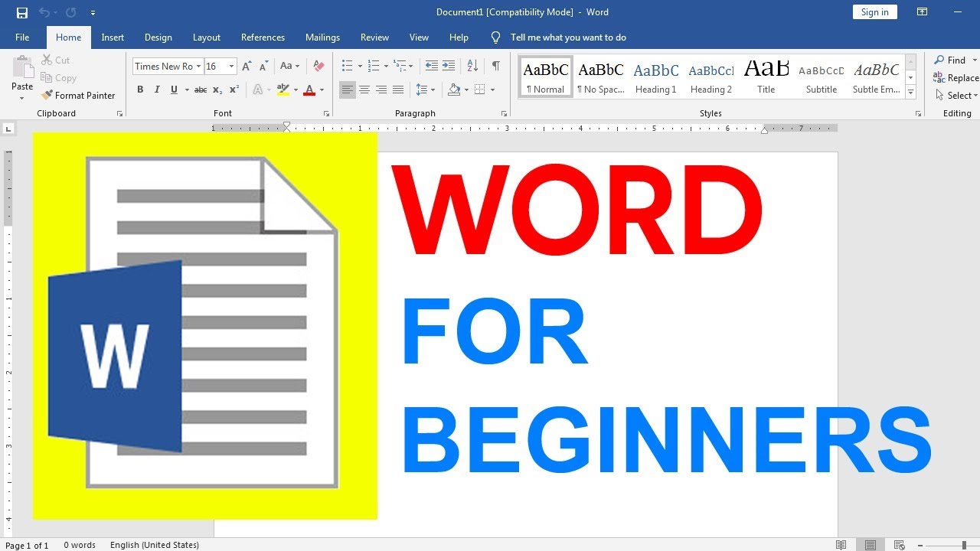Toggle Bold formatting
Screen dimensions: 980x551
coord(140,90)
